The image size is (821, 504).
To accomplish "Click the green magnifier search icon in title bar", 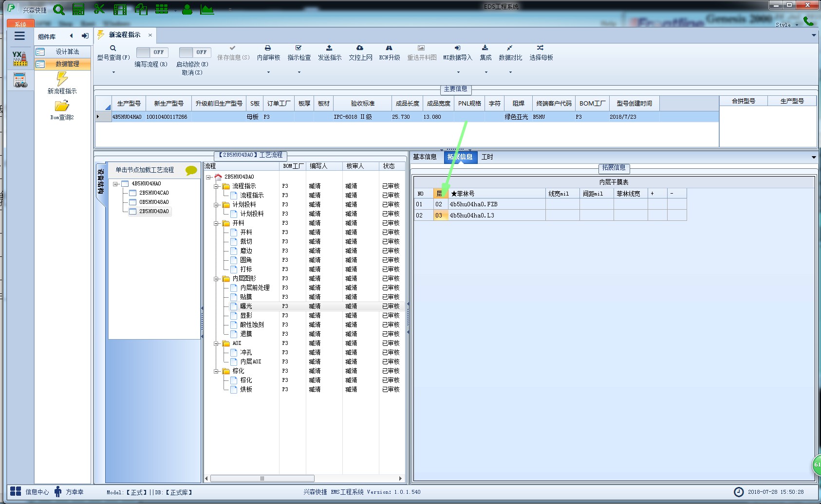I will 59,9.
